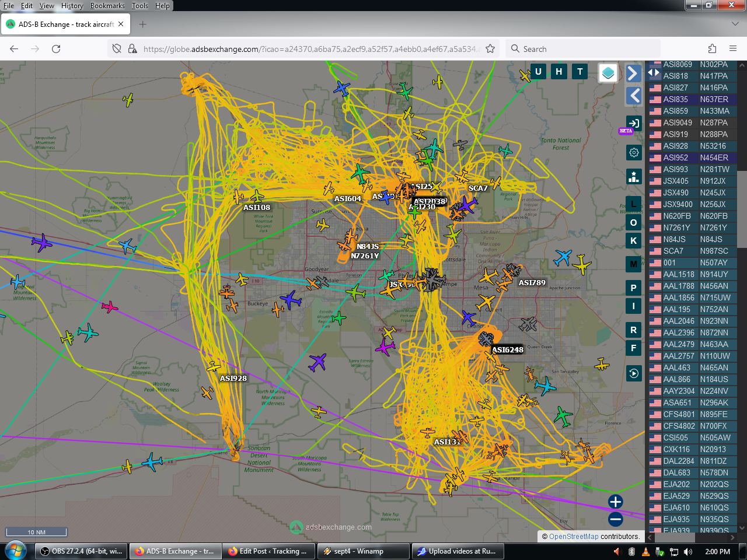Click the browser Search box
The height and width of the screenshot is (560, 747).
point(582,49)
